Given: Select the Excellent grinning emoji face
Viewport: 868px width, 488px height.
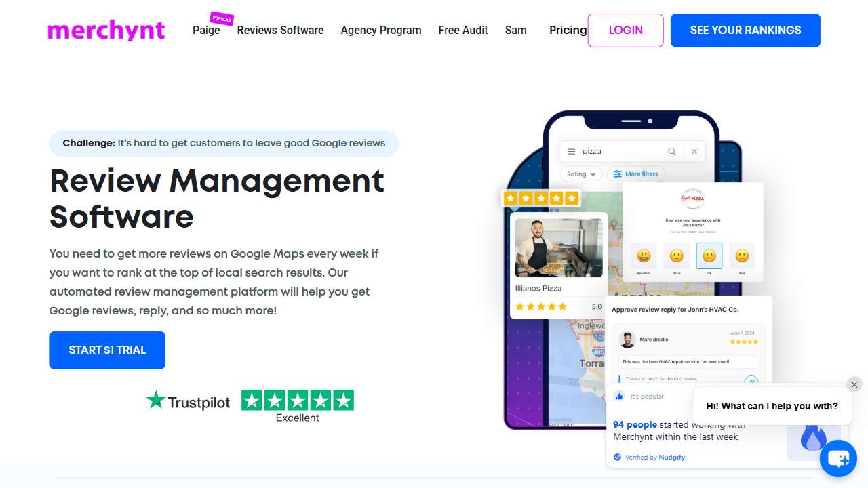Looking at the screenshot, I should tap(644, 256).
